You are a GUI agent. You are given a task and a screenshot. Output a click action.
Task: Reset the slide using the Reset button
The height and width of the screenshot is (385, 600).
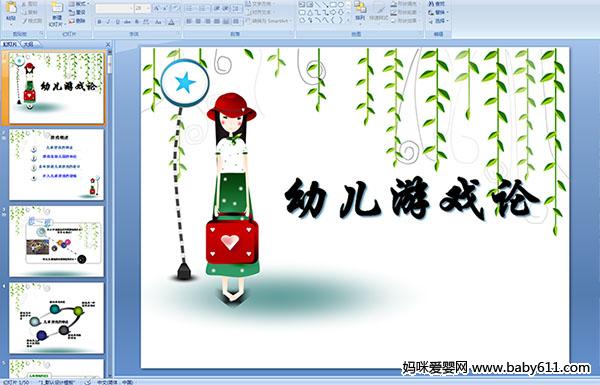77,12
